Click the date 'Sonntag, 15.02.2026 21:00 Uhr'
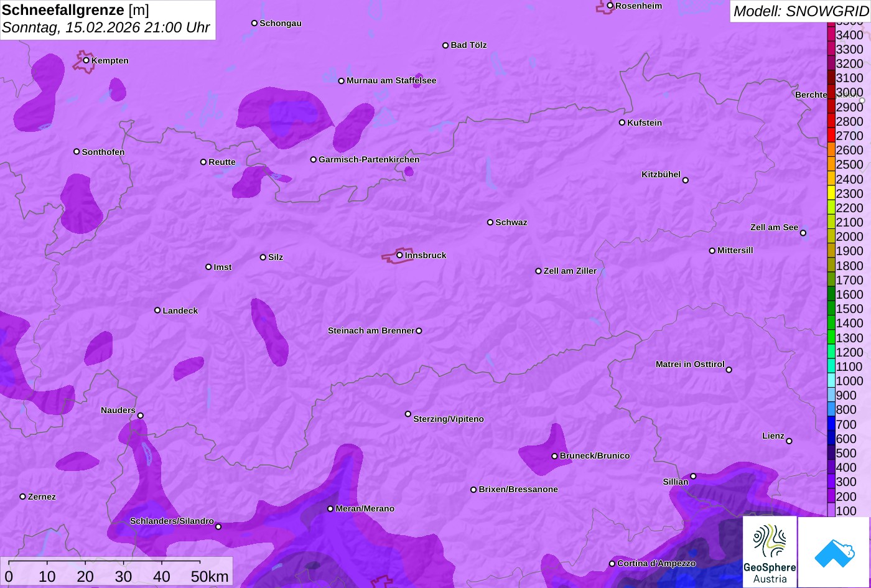This screenshot has height=588, width=871. click(x=106, y=28)
